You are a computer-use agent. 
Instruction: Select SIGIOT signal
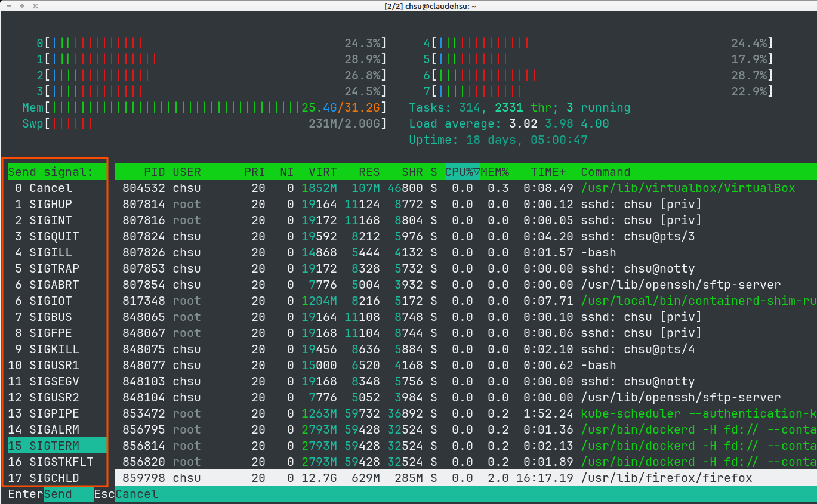(57, 301)
